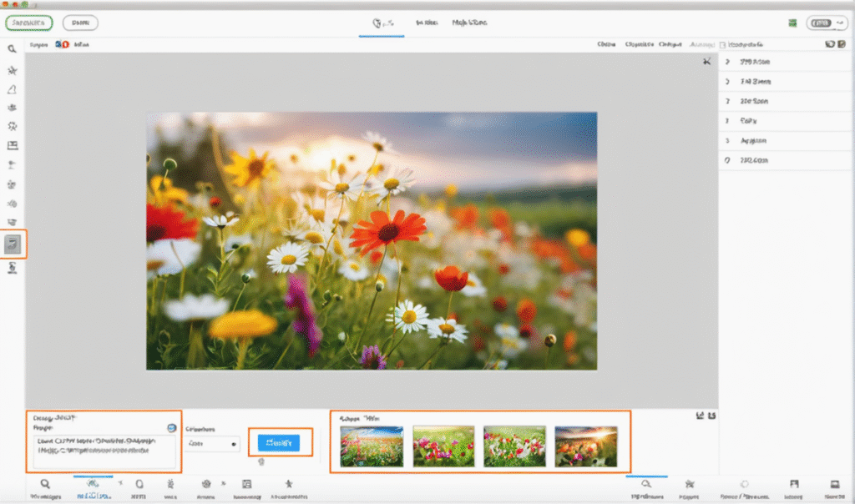The width and height of the screenshot is (855, 504).
Task: Toggle the checkbox in the right panel header
Action: click(x=724, y=44)
